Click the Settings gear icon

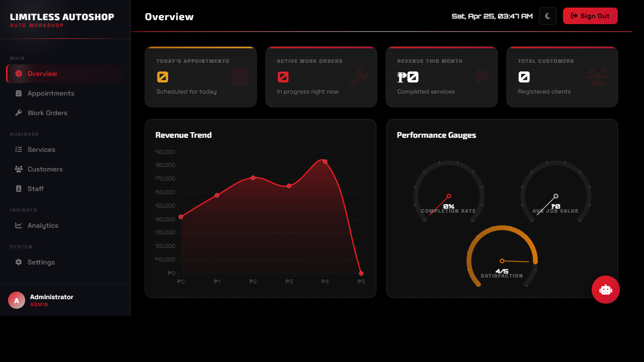[x=19, y=262]
